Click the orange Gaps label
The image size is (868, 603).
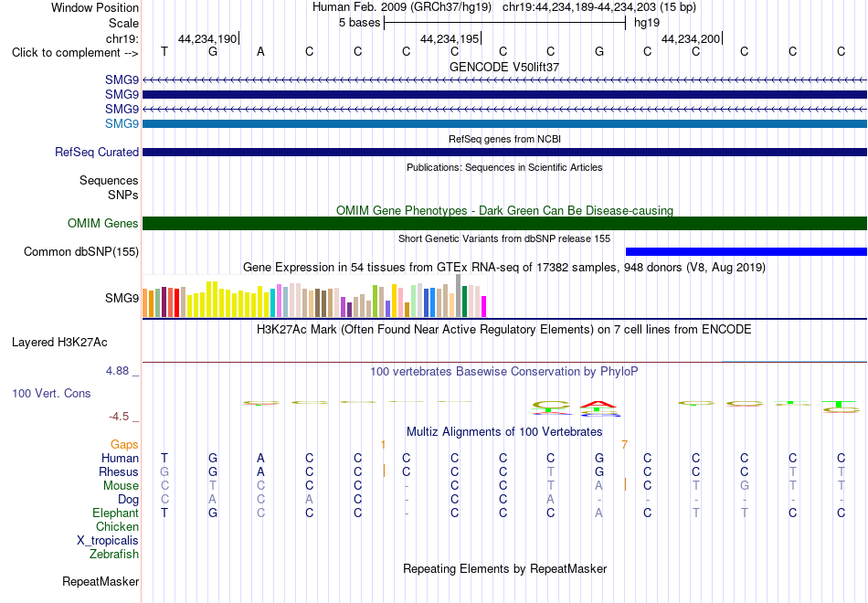(x=124, y=445)
